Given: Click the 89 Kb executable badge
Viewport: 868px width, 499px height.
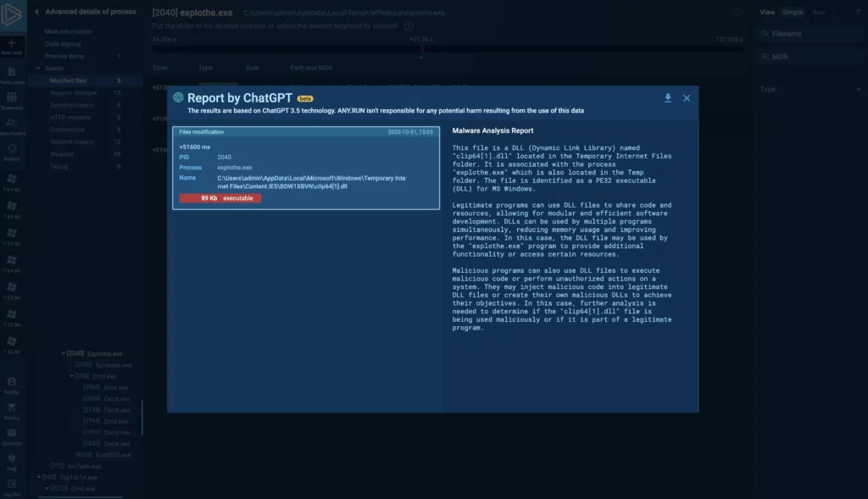Looking at the screenshot, I should tap(220, 198).
